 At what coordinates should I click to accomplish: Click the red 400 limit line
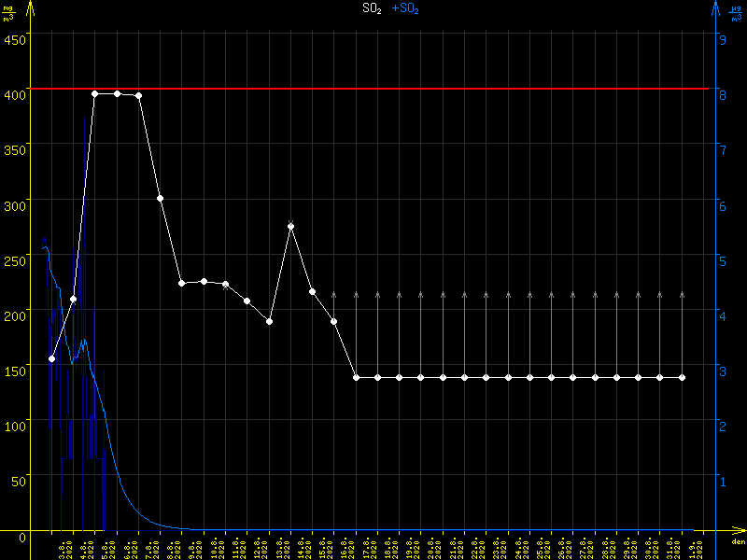click(420, 89)
